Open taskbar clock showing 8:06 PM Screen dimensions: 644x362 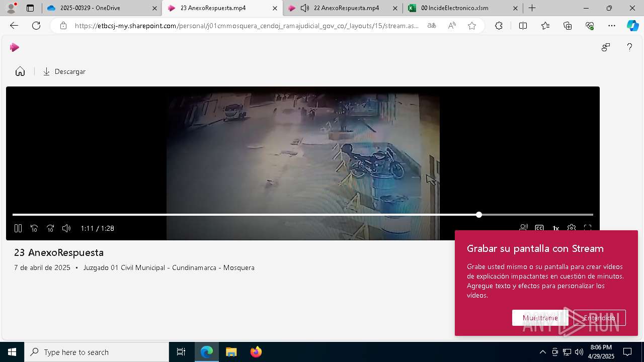[601, 352]
